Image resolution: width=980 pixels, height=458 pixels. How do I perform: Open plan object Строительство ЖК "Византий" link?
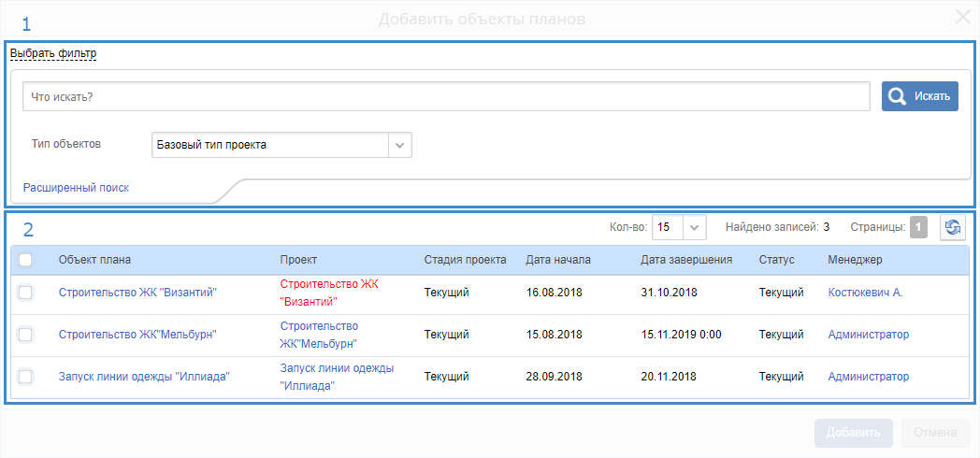click(x=137, y=293)
